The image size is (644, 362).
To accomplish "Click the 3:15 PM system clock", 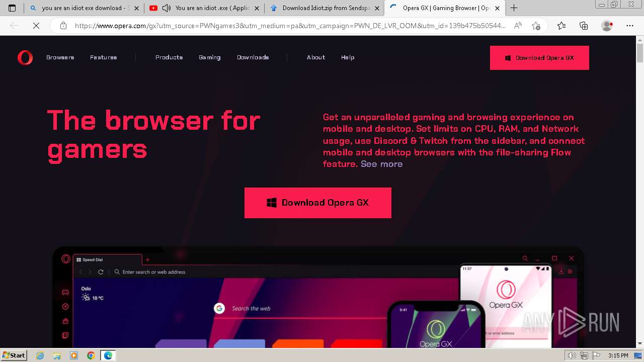I will click(618, 355).
